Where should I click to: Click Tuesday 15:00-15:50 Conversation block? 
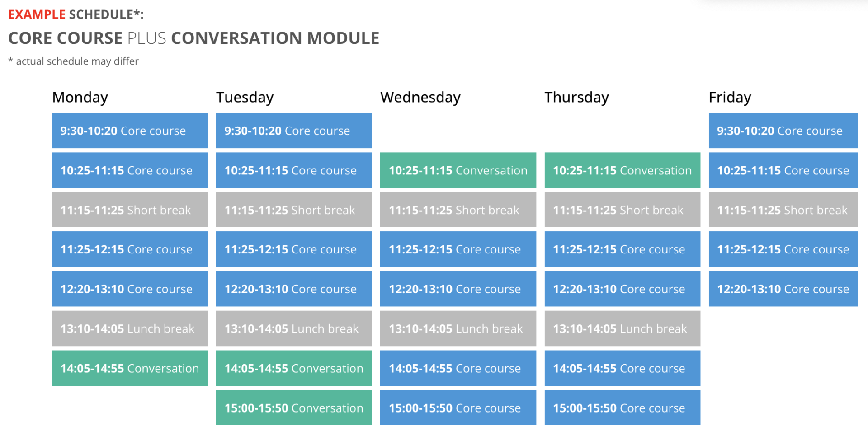coord(294,408)
